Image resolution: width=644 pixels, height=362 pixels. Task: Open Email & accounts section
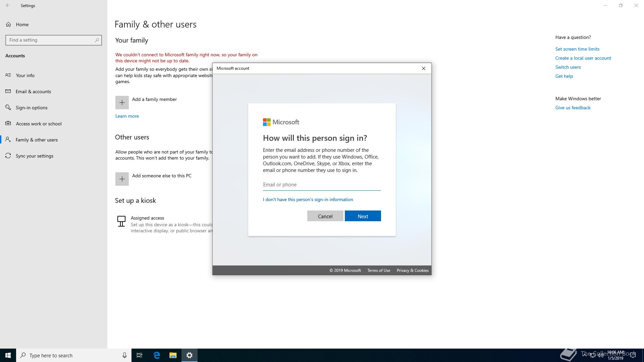(33, 92)
